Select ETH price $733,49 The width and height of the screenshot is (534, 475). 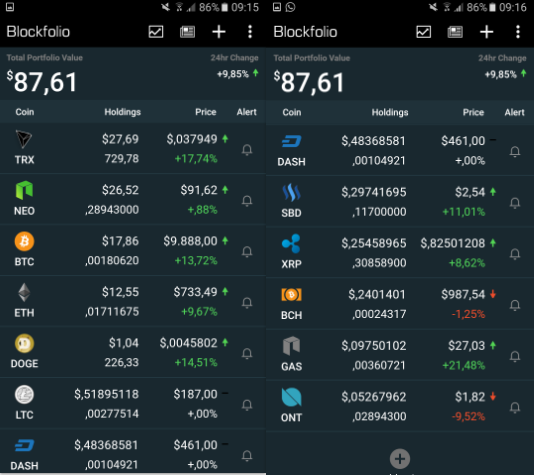coord(195,292)
